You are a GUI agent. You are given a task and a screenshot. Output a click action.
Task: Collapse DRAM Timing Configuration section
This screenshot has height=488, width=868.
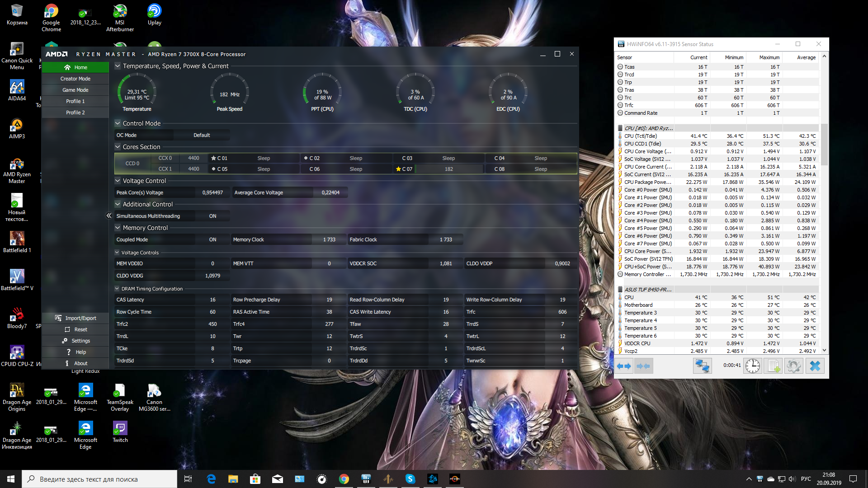point(117,289)
